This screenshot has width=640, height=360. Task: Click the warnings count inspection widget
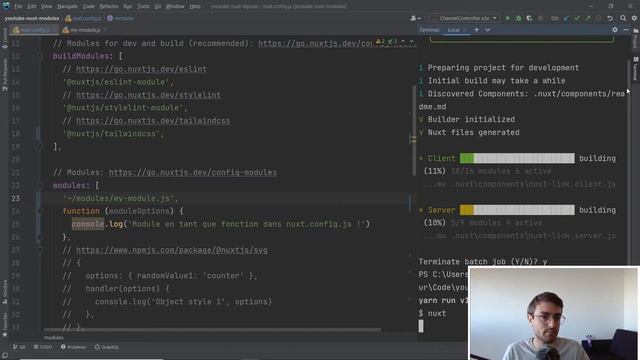pos(387,42)
